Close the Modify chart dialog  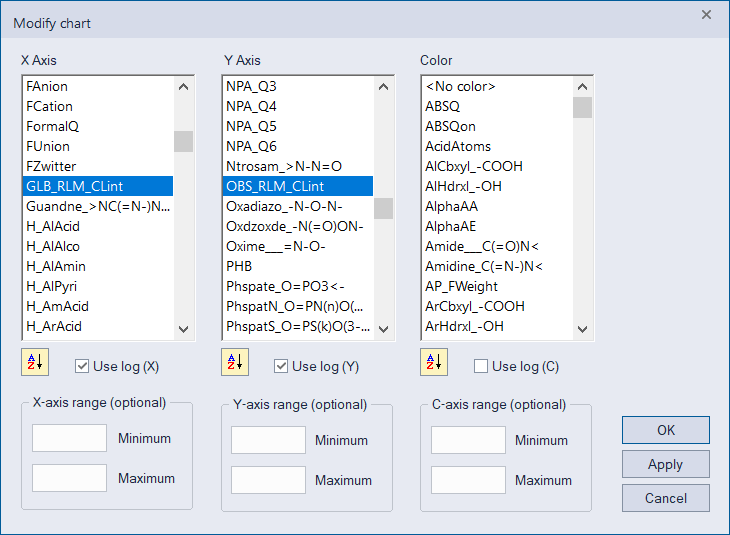pyautogui.click(x=706, y=15)
